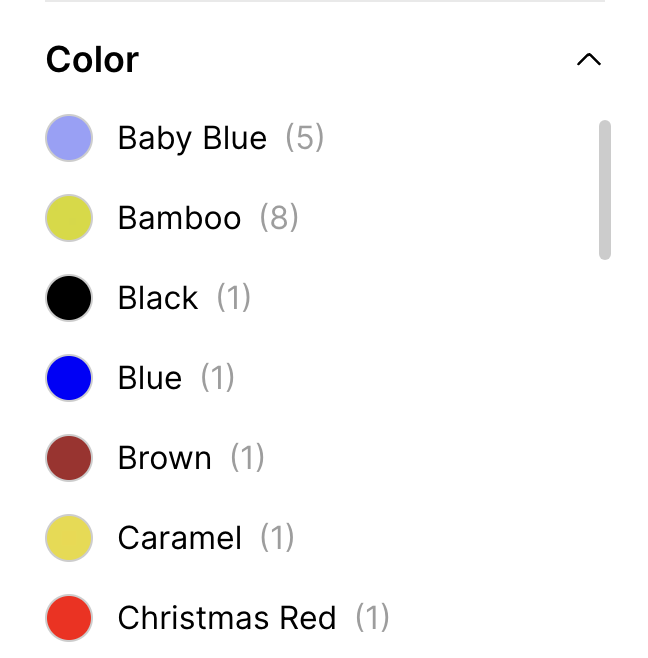Screen dimensions: 648x658
Task: Pick the Brown color swatch
Action: coord(69,458)
